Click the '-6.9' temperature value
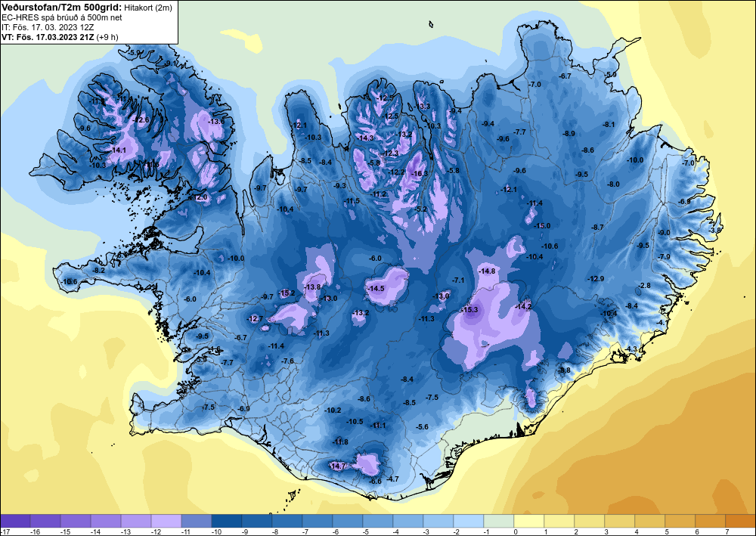756x536 pixels. 244,409
